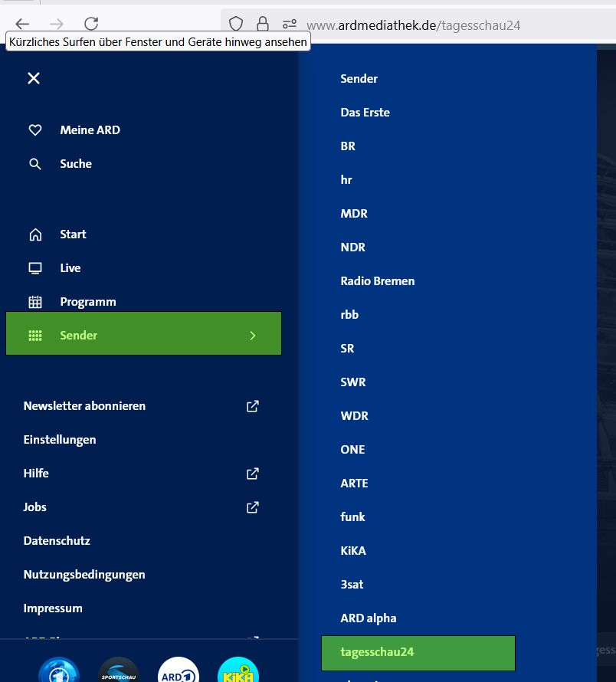Open Datenschutz link
Viewport: 616px width, 682px height.
(x=57, y=541)
